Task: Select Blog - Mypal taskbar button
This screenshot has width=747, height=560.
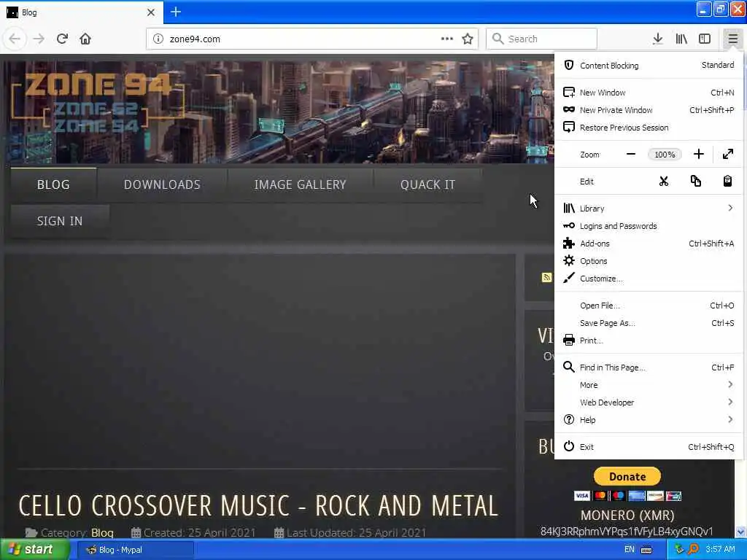Action: click(135, 550)
